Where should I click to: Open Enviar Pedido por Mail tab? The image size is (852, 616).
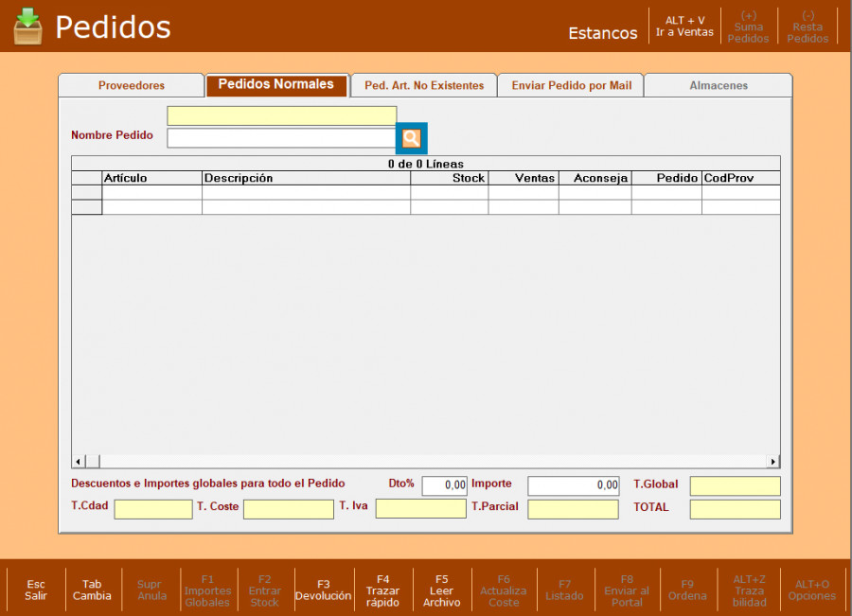[571, 85]
